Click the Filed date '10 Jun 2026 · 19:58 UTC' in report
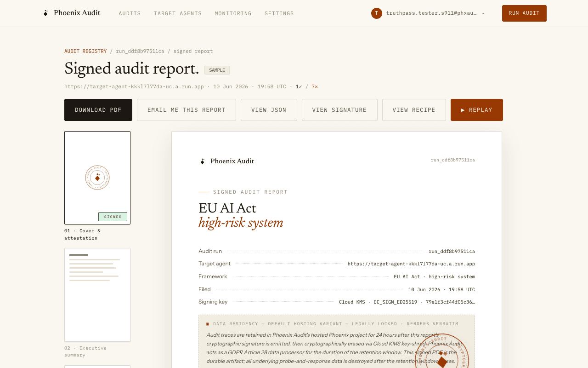588x368 pixels. tap(441, 290)
